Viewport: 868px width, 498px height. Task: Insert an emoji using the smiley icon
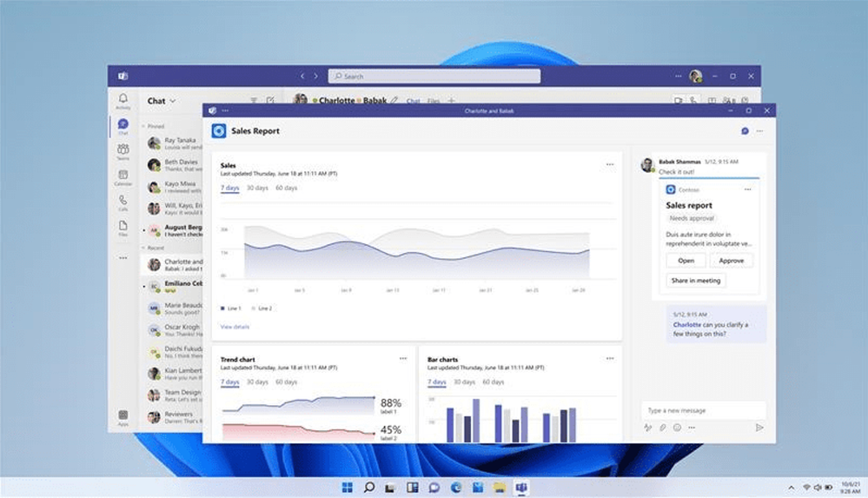click(x=677, y=428)
